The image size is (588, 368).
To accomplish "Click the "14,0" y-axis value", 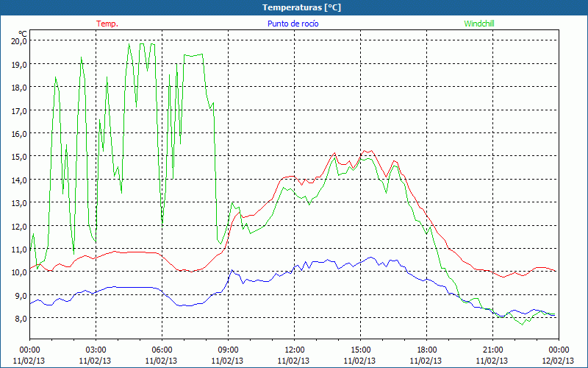I will pyautogui.click(x=20, y=180).
